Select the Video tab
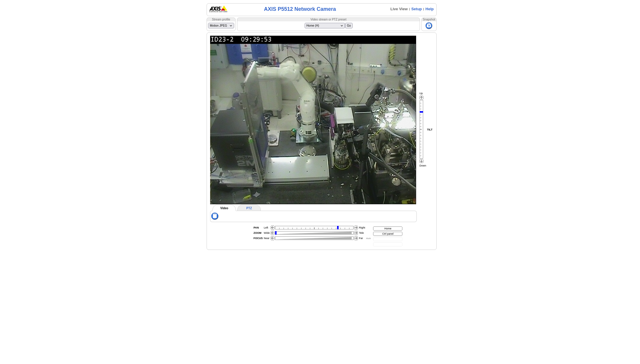The height and width of the screenshot is (364, 640). click(224, 208)
